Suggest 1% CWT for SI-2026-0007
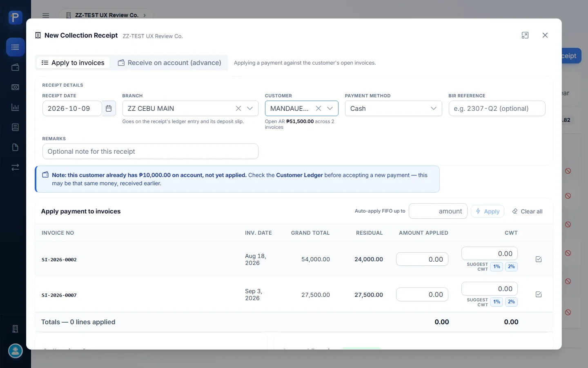Viewport: 588px width, 368px height. pos(497,302)
